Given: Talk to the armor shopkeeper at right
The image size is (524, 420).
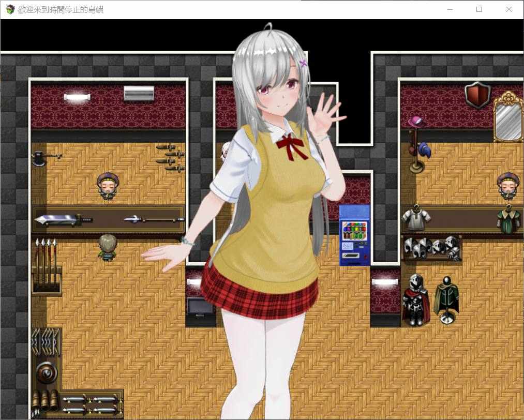Looking at the screenshot, I should (508, 186).
